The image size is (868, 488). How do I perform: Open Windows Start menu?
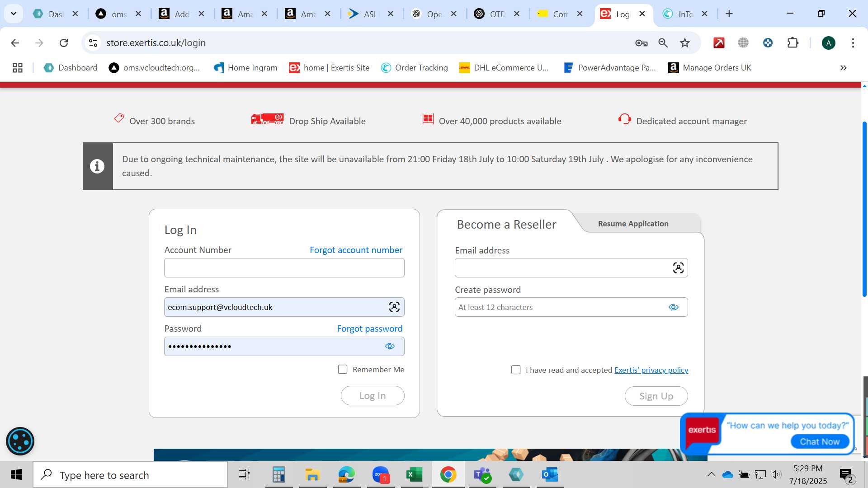[x=16, y=475]
